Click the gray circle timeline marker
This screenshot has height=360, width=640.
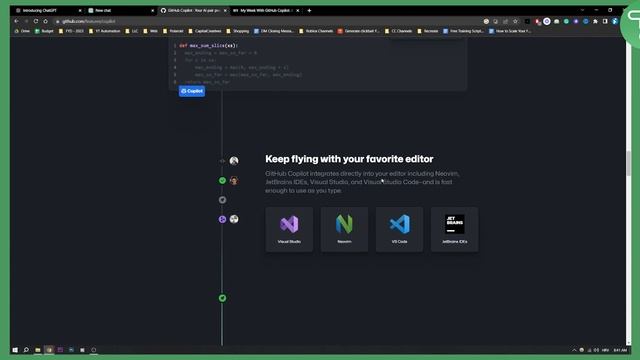222,200
